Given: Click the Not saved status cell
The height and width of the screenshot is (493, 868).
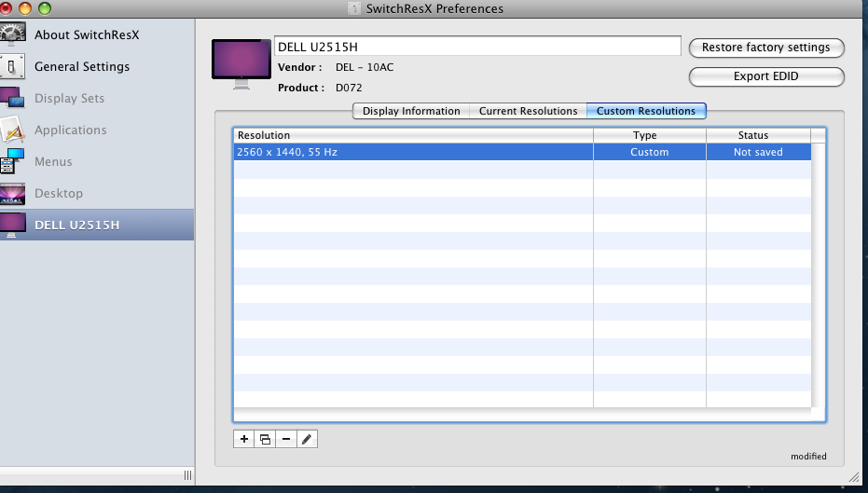Looking at the screenshot, I should coord(758,152).
